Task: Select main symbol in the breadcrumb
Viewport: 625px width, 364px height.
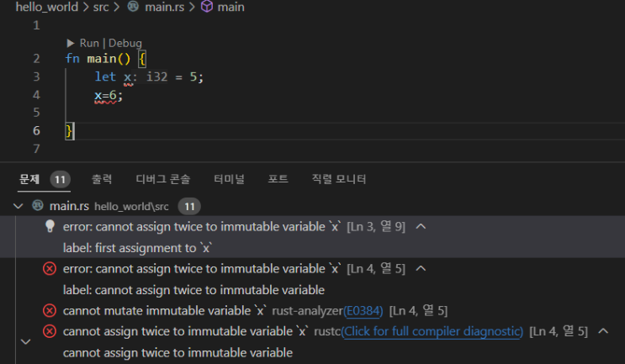Action: point(230,7)
